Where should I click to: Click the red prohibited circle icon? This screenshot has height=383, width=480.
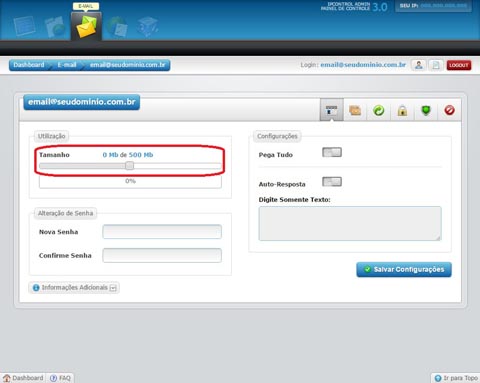point(449,110)
